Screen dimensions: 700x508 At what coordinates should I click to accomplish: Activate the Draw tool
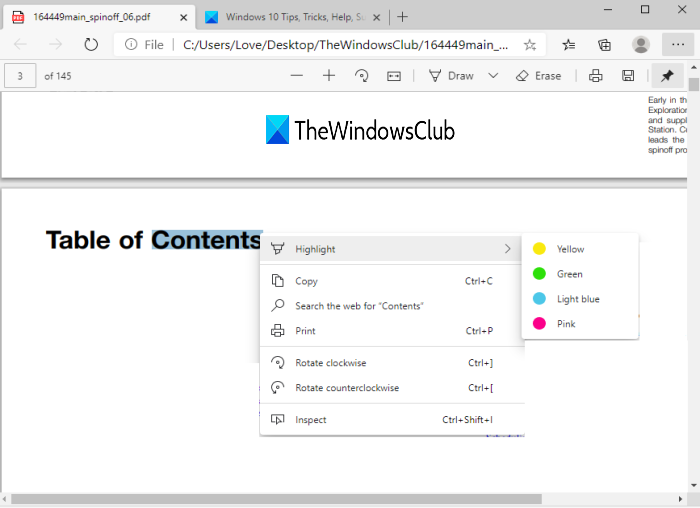coord(451,76)
